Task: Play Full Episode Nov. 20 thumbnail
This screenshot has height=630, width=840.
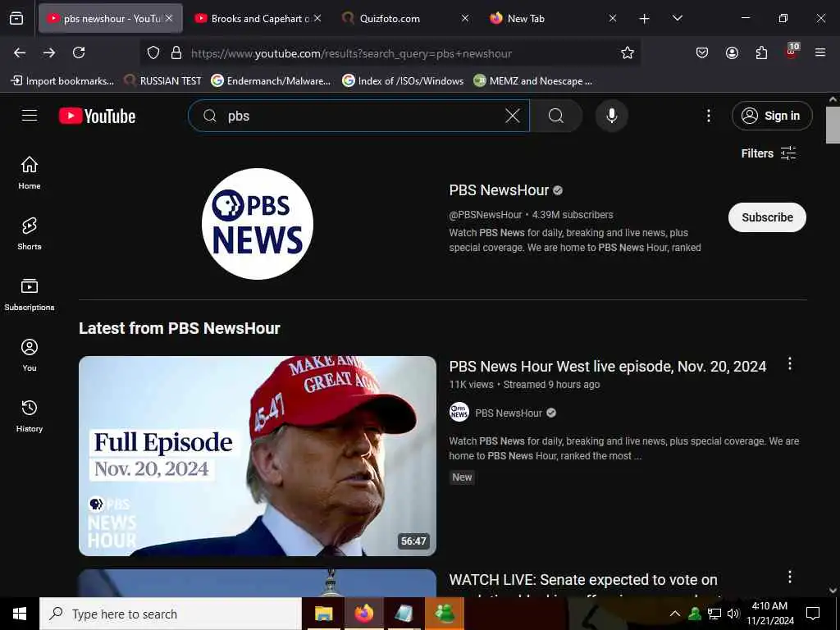Action: (x=258, y=456)
